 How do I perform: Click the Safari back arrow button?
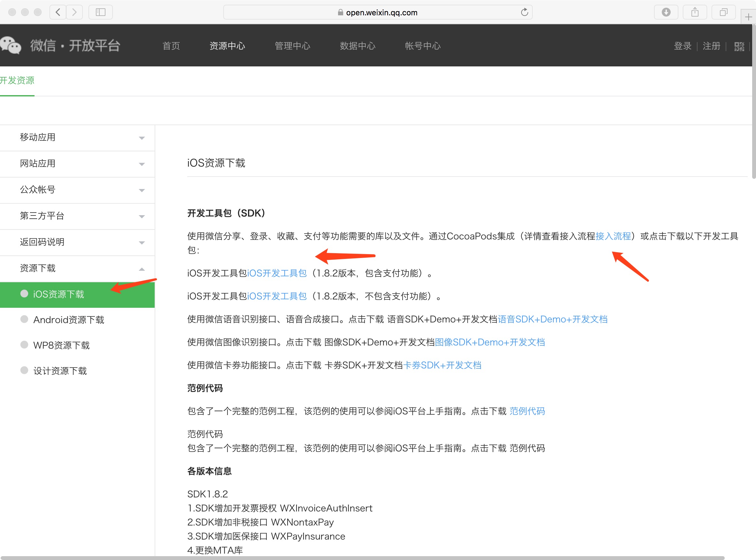(x=58, y=12)
